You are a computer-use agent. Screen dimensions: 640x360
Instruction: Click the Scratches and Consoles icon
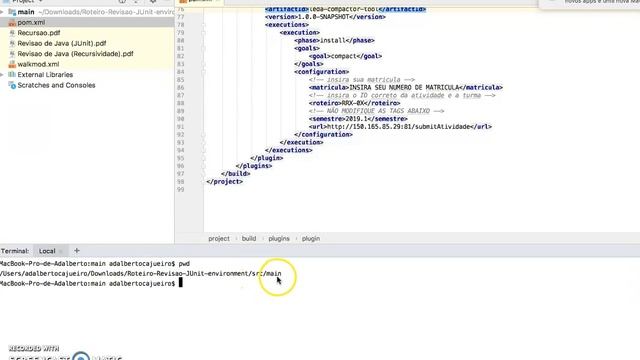pyautogui.click(x=12, y=85)
